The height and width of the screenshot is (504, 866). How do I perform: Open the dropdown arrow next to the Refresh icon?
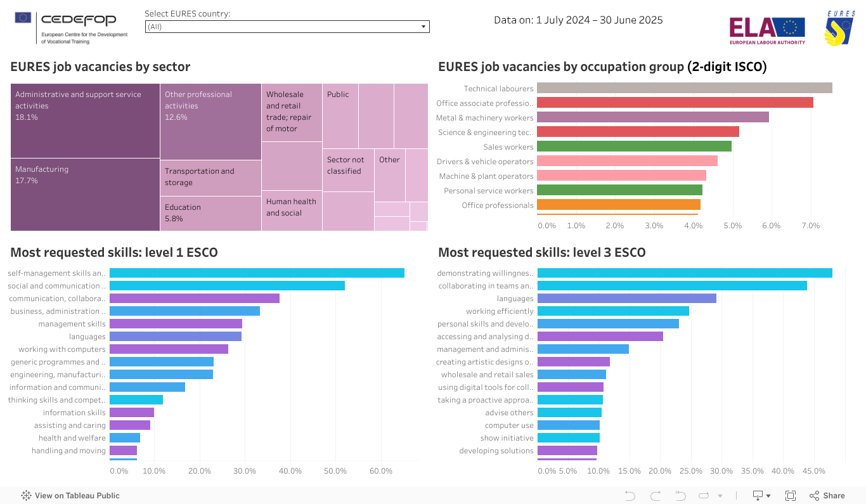(x=720, y=495)
